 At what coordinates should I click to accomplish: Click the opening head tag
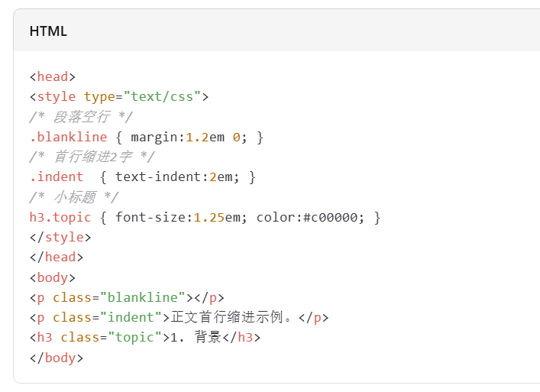[53, 76]
